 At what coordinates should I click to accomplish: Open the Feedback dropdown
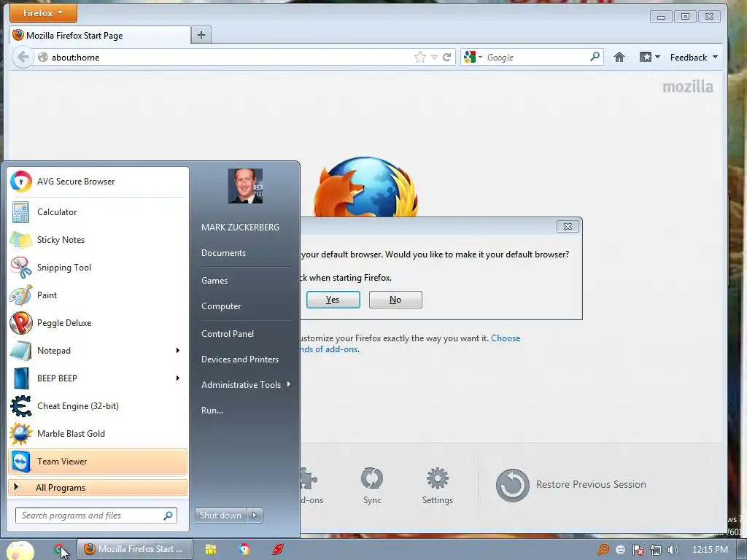(694, 57)
